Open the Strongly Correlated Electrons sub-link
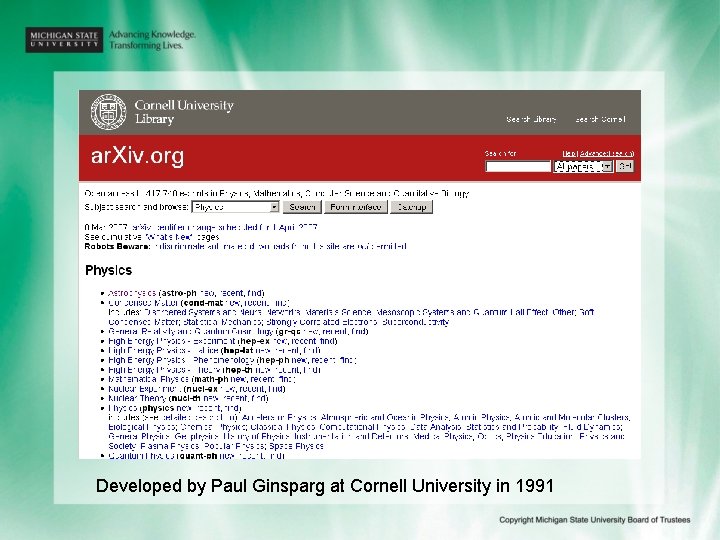 point(322,322)
